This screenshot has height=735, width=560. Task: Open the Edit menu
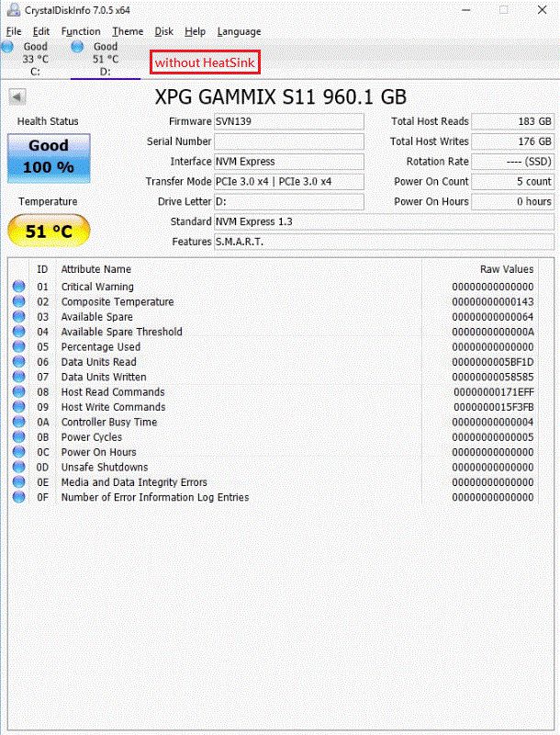[x=40, y=31]
